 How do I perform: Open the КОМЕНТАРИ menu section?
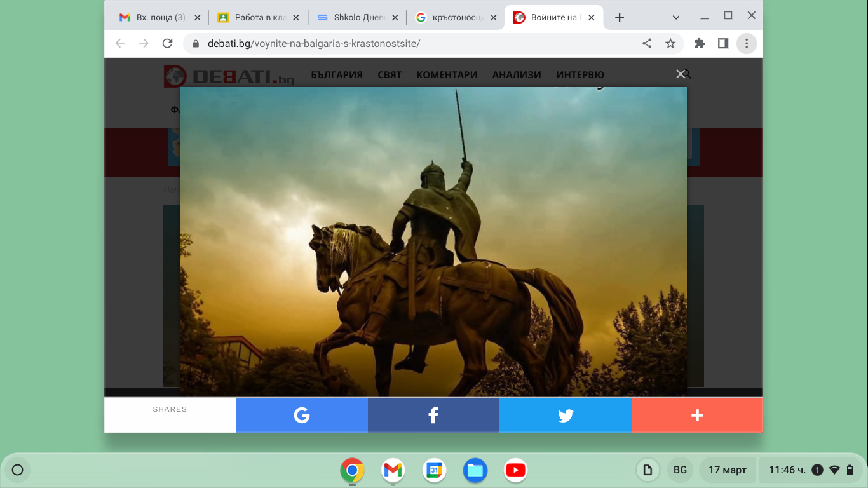pyautogui.click(x=447, y=75)
